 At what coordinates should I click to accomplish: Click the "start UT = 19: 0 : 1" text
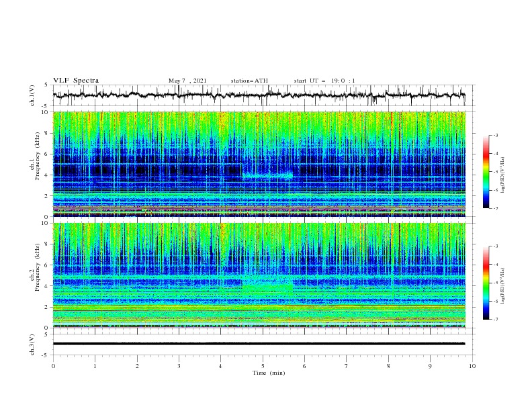(324, 81)
